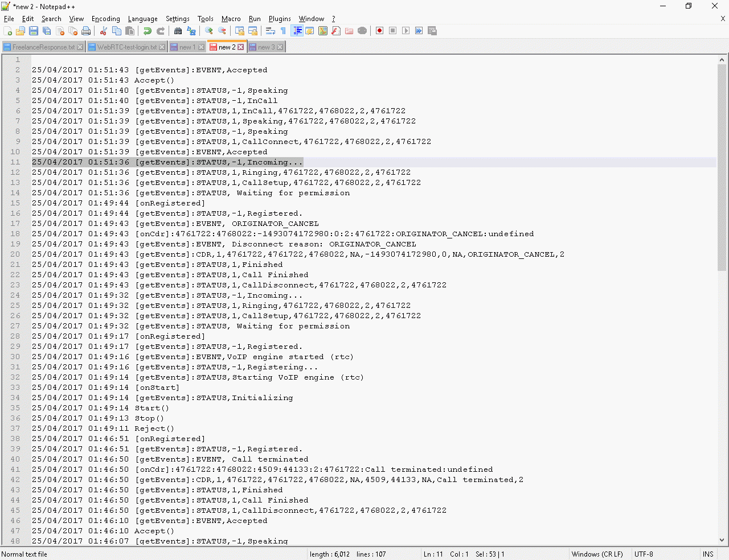The width and height of the screenshot is (729, 560).
Task: Click the Copy toolbar icon
Action: pos(117,31)
